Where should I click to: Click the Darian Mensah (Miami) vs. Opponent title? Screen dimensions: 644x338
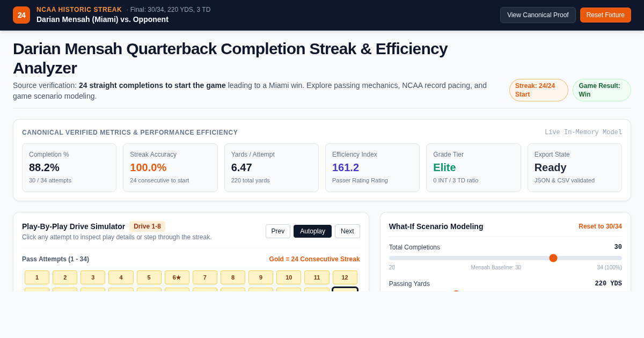click(103, 19)
